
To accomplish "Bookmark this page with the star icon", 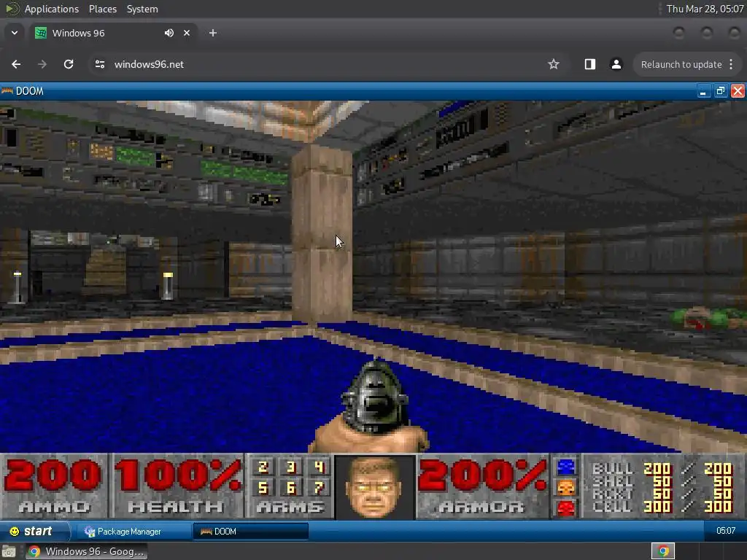I will tap(553, 64).
